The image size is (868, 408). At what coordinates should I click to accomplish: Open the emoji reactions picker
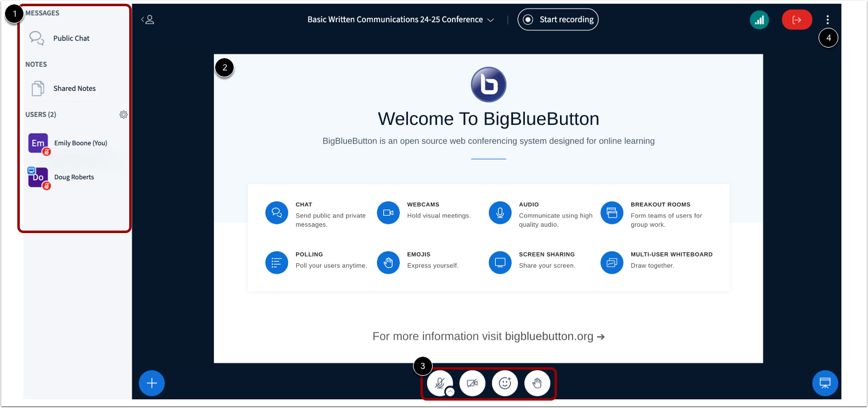point(504,383)
